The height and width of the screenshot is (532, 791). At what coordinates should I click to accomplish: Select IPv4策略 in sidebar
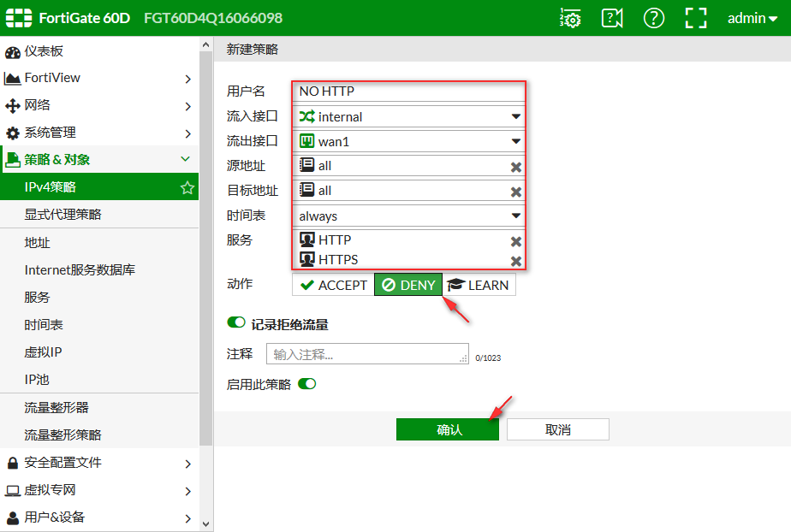[x=99, y=187]
